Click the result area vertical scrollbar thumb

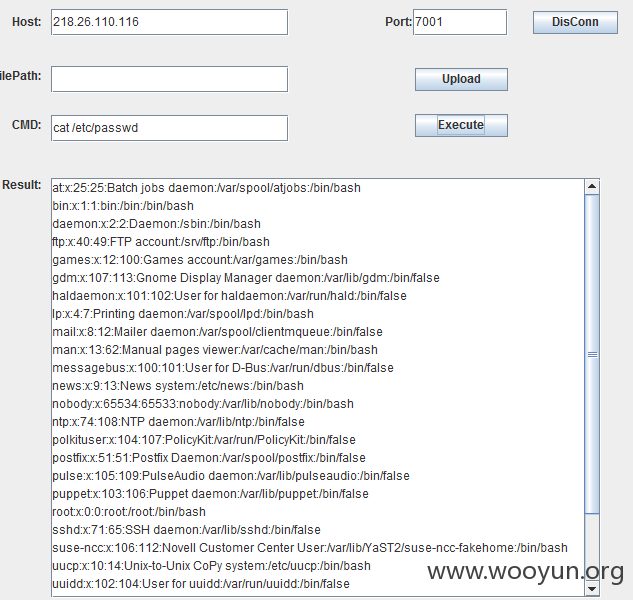point(592,354)
